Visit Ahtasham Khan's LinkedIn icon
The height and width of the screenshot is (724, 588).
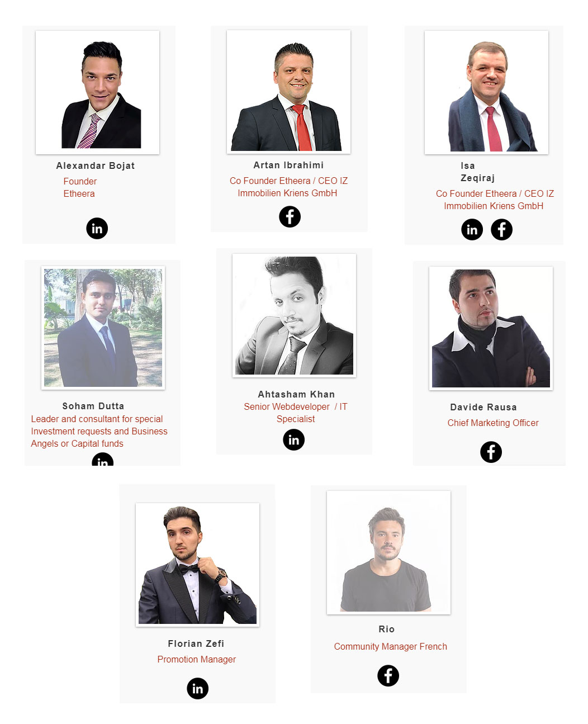tap(293, 439)
